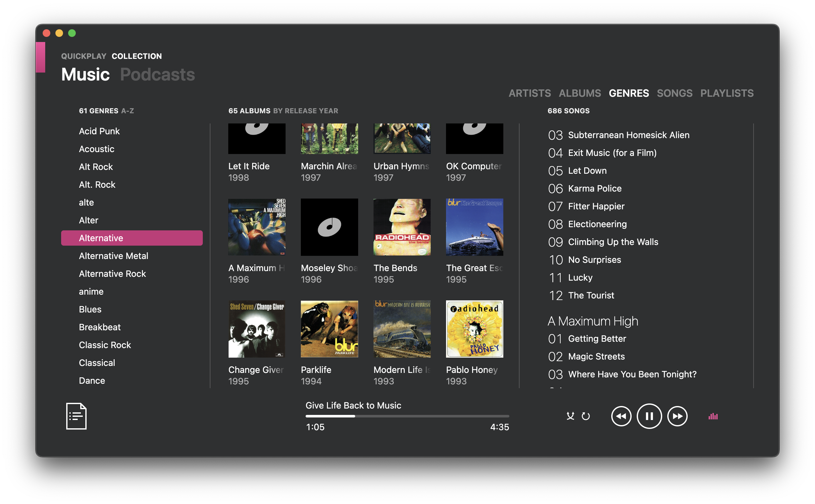Open the Music section
The width and height of the screenshot is (815, 504).
[x=85, y=74]
